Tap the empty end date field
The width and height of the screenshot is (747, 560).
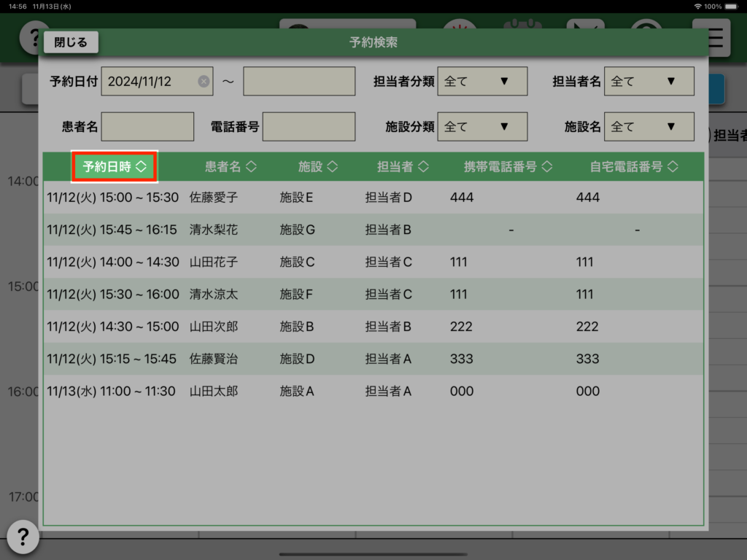tap(299, 82)
